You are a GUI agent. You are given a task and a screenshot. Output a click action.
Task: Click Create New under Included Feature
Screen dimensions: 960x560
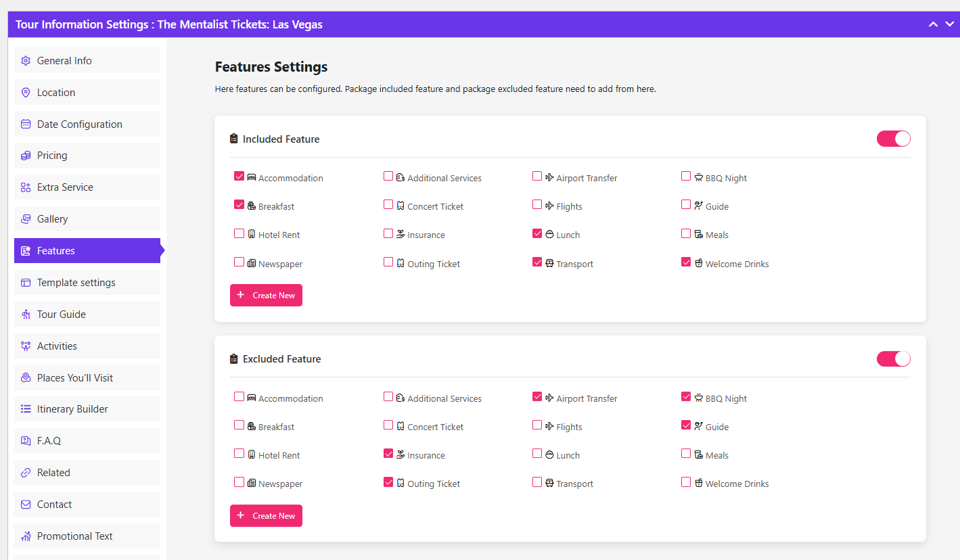click(x=266, y=296)
